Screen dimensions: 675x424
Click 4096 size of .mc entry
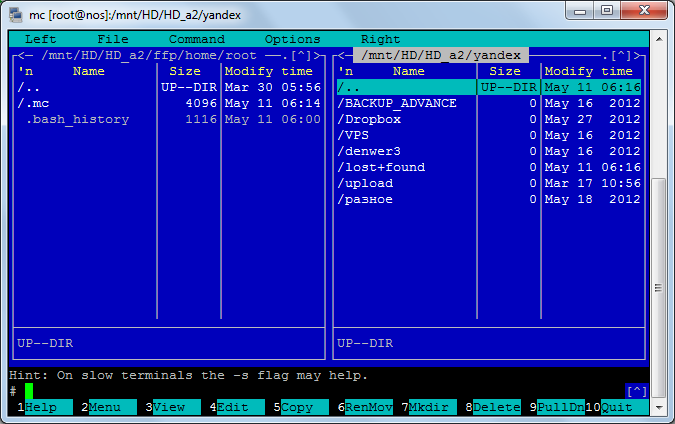pyautogui.click(x=201, y=103)
